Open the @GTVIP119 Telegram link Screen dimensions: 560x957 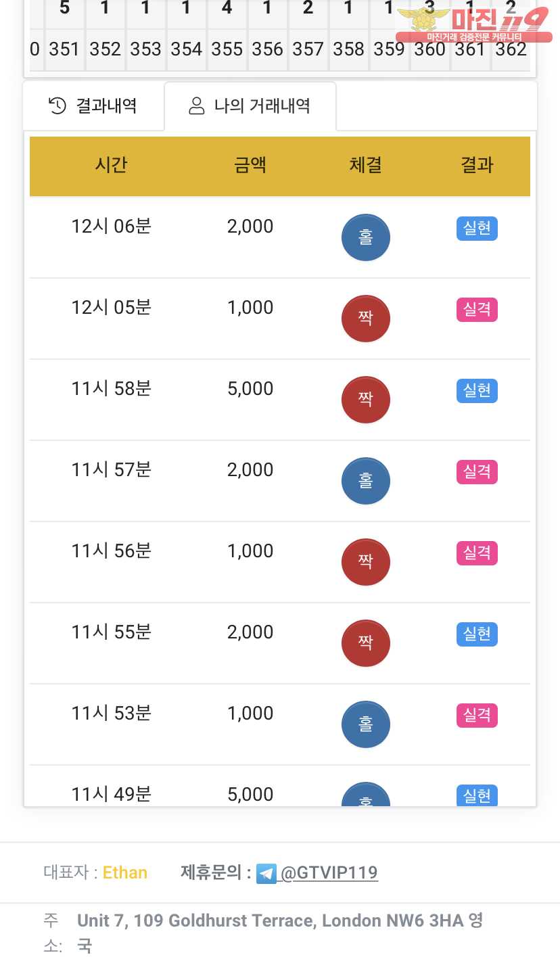click(329, 873)
